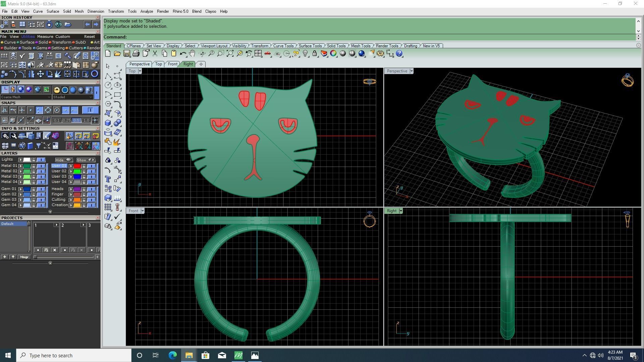The width and height of the screenshot is (644, 362).
Task: Open the Coarse Mesh dropdown
Action: click(x=26, y=97)
